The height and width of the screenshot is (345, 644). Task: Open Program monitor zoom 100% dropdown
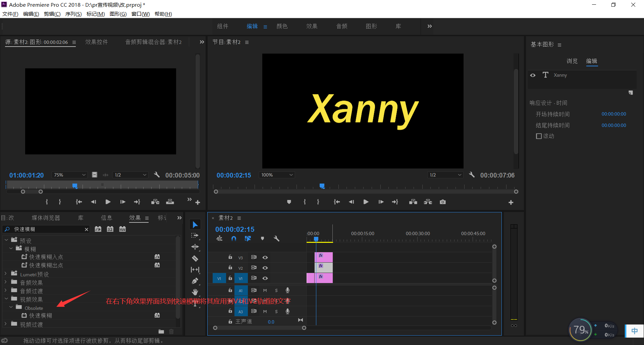(x=277, y=175)
